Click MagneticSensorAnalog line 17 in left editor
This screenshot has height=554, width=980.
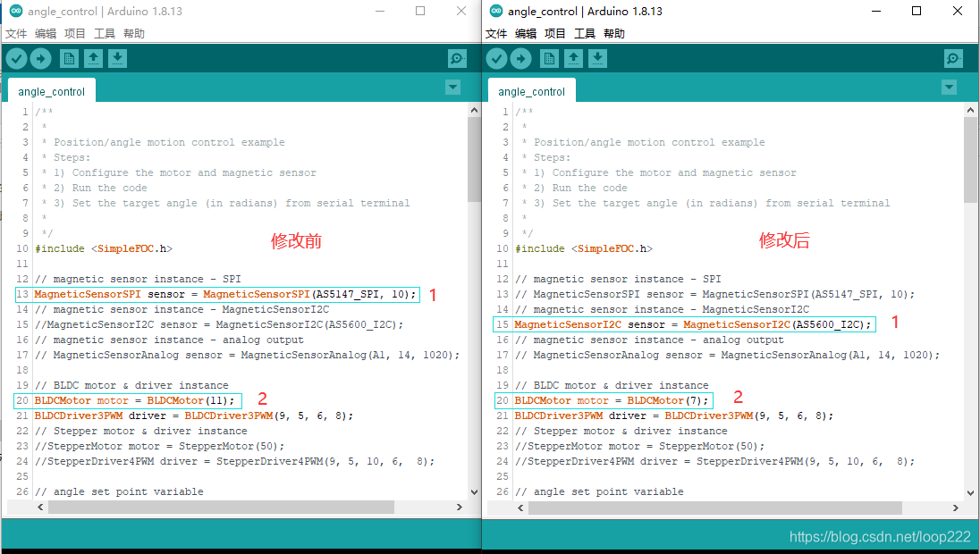pos(247,355)
